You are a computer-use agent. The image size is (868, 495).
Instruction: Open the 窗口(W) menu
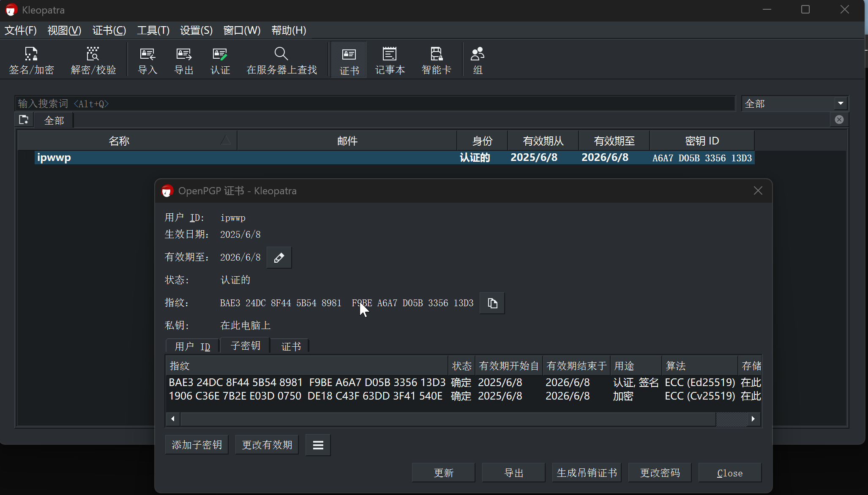point(242,30)
